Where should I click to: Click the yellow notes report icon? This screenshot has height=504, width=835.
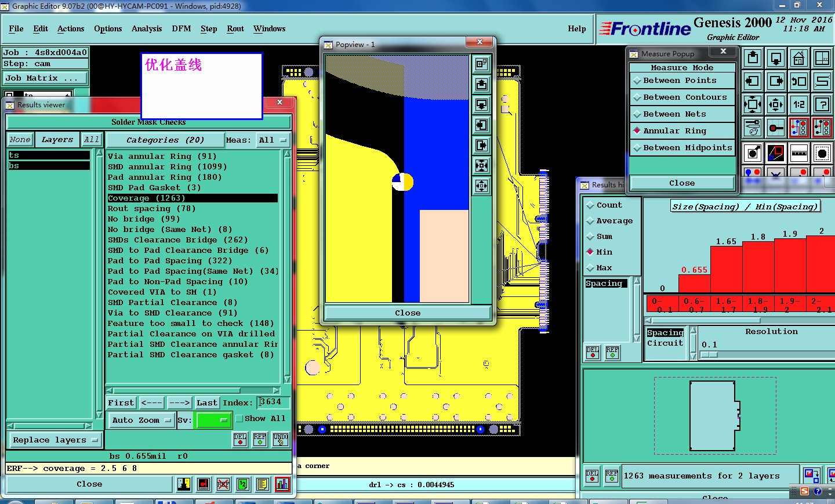[x=263, y=484]
